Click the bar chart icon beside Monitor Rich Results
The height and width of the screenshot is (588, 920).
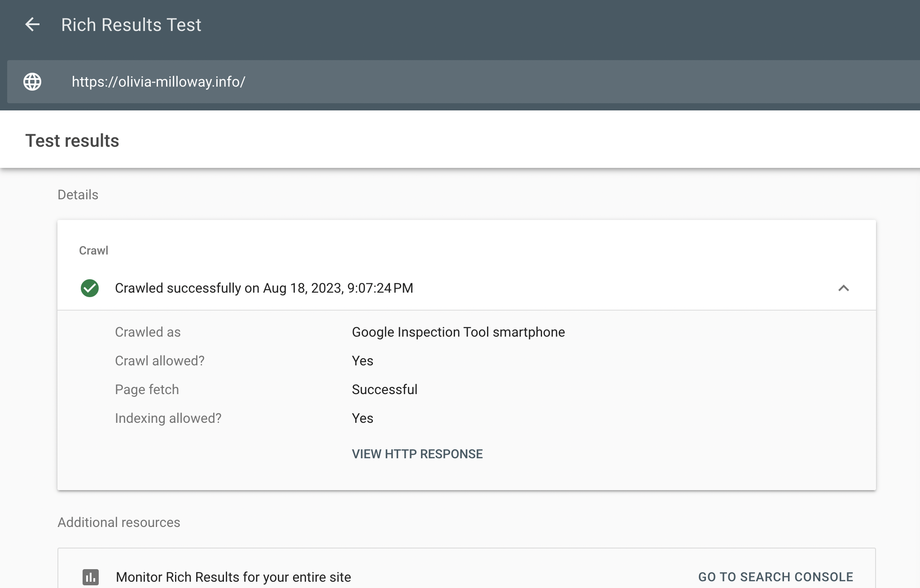click(91, 577)
